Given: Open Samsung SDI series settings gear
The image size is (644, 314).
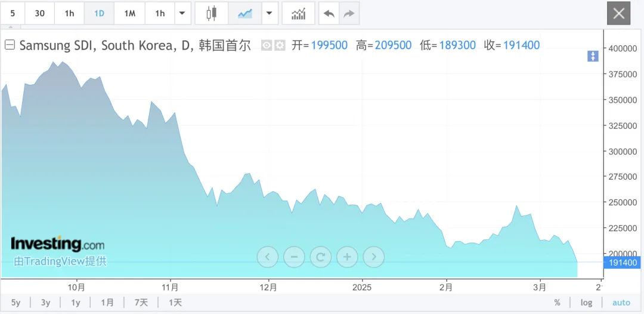Looking at the screenshot, I should [x=280, y=45].
